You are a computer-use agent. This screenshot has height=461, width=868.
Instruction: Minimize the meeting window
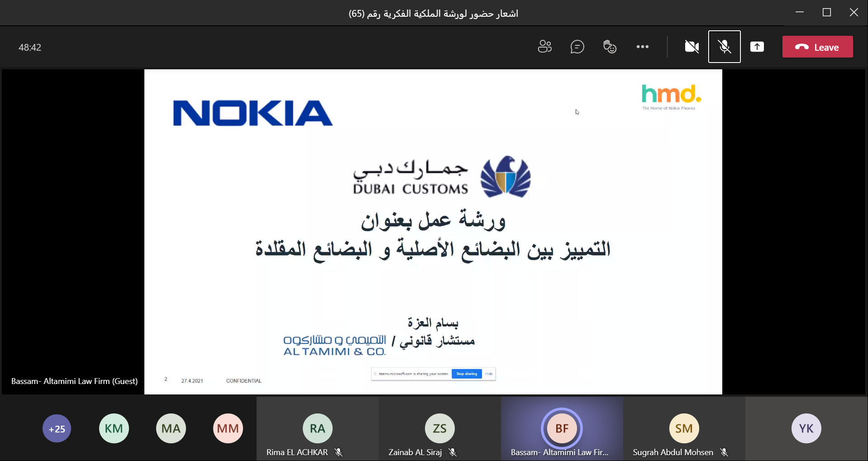point(800,12)
